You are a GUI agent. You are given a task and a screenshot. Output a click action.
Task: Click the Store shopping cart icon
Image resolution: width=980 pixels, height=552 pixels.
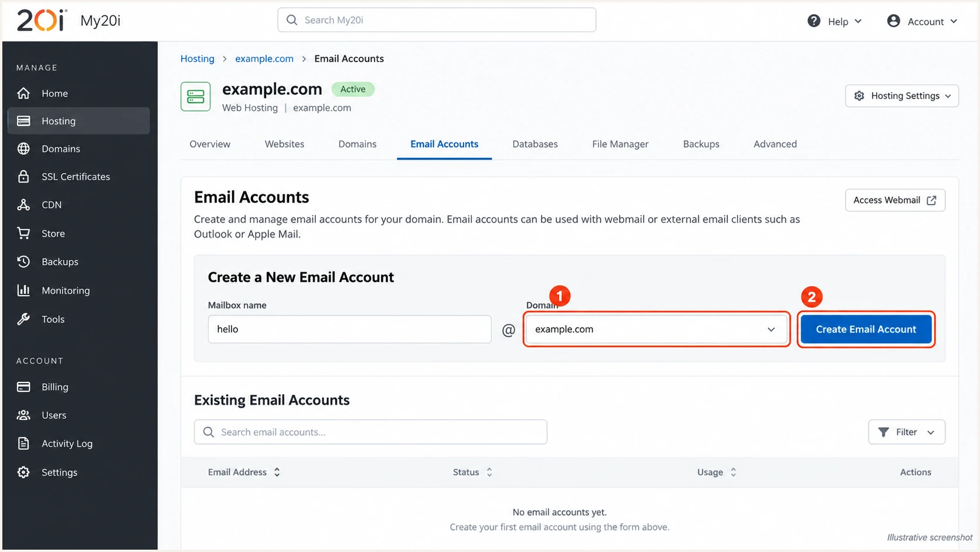tap(23, 233)
